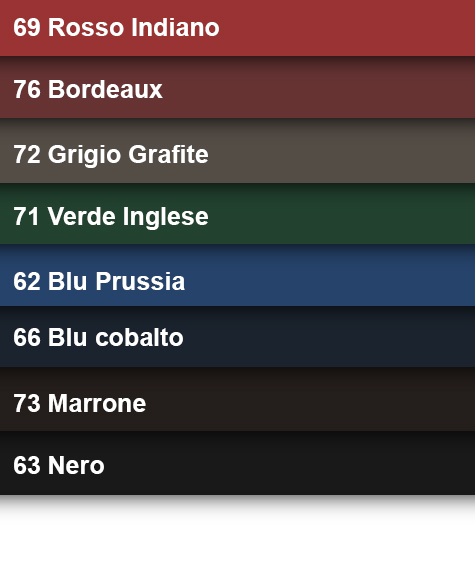Click the "Grigio Grafite" text label
Image resolution: width=475 pixels, height=572 pixels.
coord(128,155)
